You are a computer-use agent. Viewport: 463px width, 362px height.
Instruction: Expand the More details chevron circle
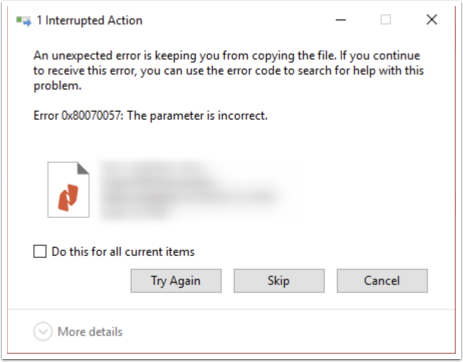[x=43, y=331]
